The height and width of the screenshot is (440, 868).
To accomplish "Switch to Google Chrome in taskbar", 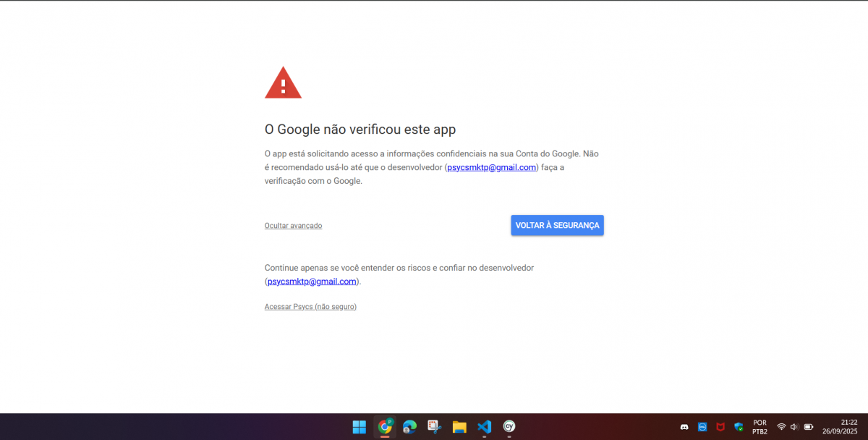I will [x=385, y=427].
